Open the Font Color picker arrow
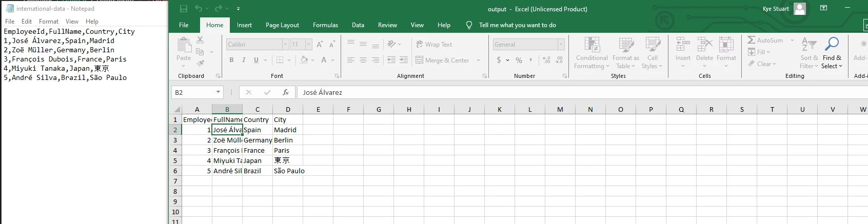 pos(332,60)
